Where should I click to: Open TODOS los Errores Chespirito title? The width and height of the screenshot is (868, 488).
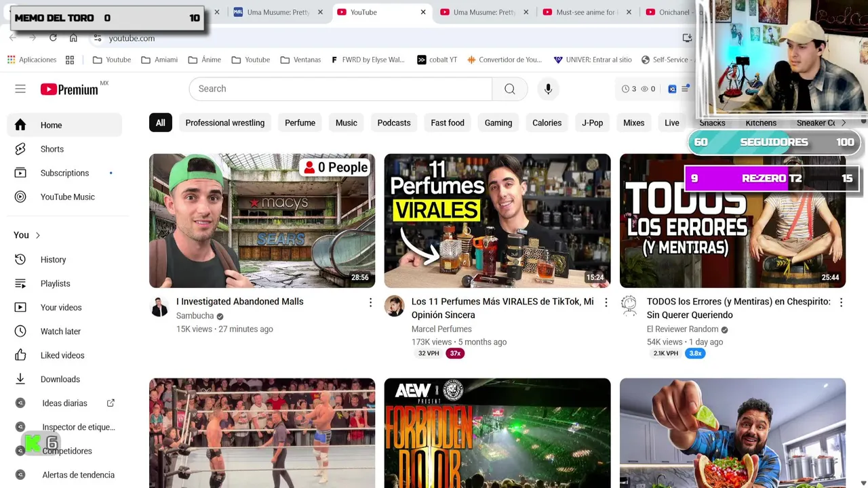tap(738, 308)
